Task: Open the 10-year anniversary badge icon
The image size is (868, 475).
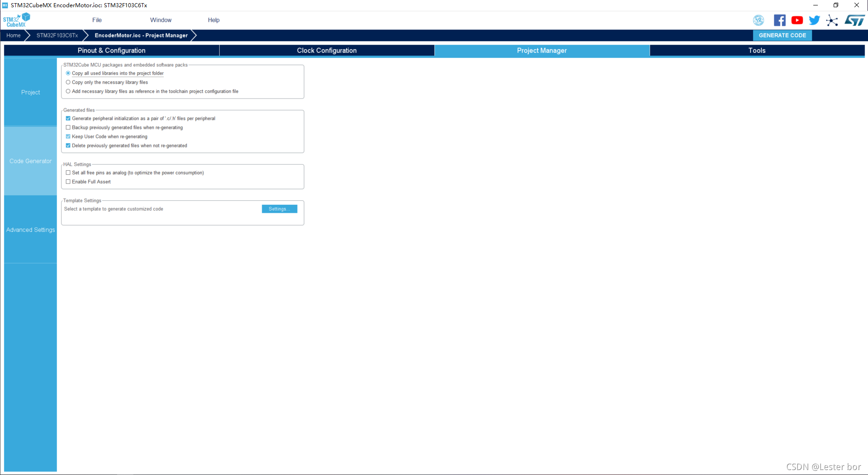Action: (758, 20)
